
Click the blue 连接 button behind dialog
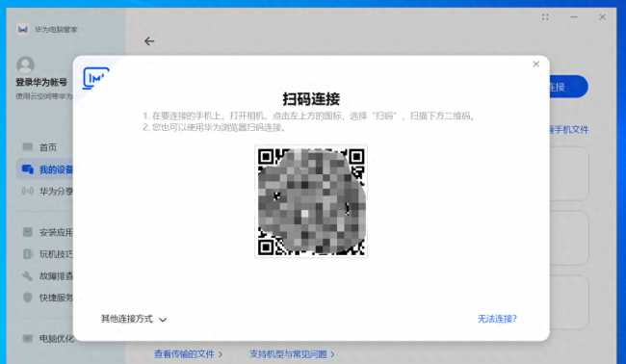[x=568, y=87]
